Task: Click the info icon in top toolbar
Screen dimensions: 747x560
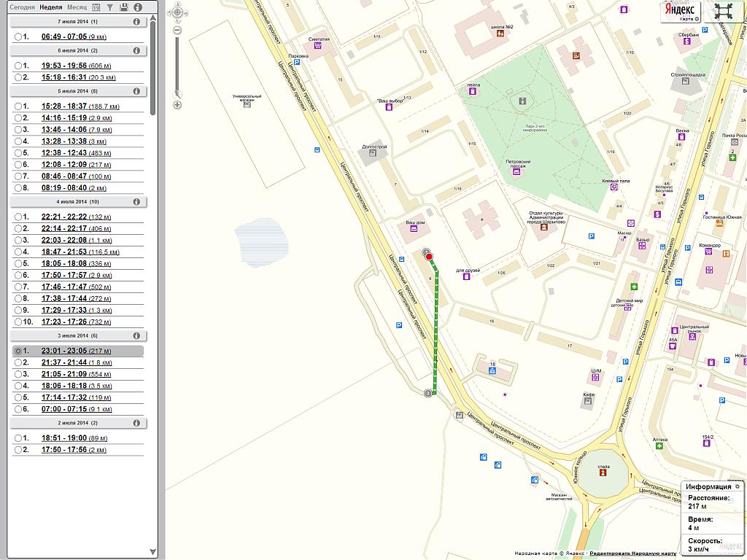Action: click(x=138, y=7)
